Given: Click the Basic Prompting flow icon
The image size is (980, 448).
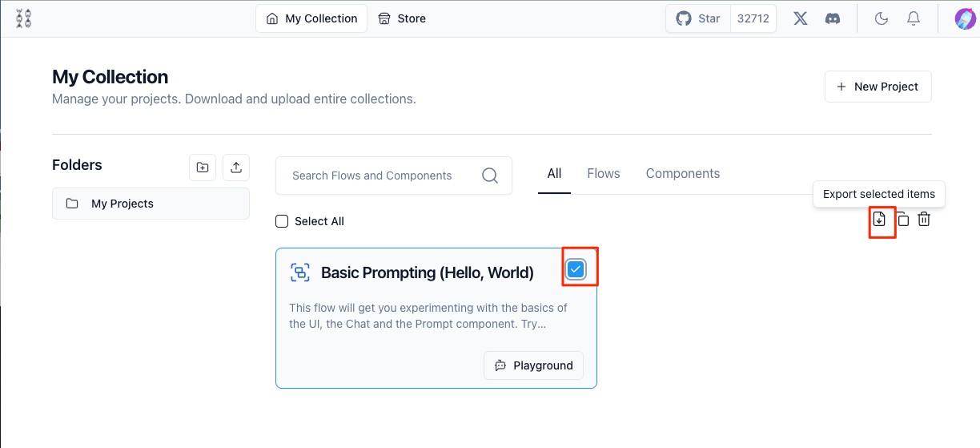Looking at the screenshot, I should pyautogui.click(x=300, y=272).
